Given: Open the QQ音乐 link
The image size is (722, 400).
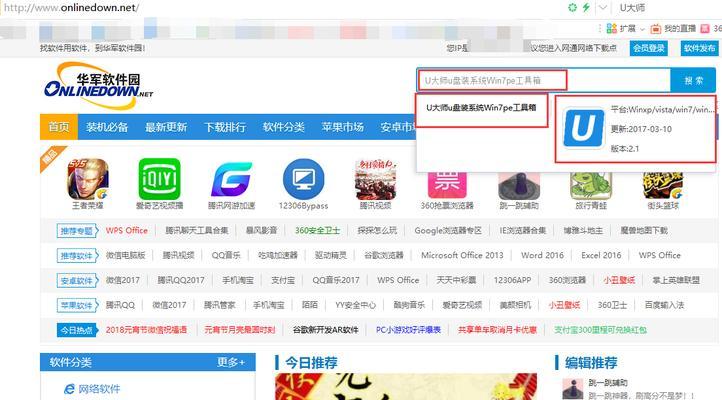Looking at the screenshot, I should (x=226, y=255).
